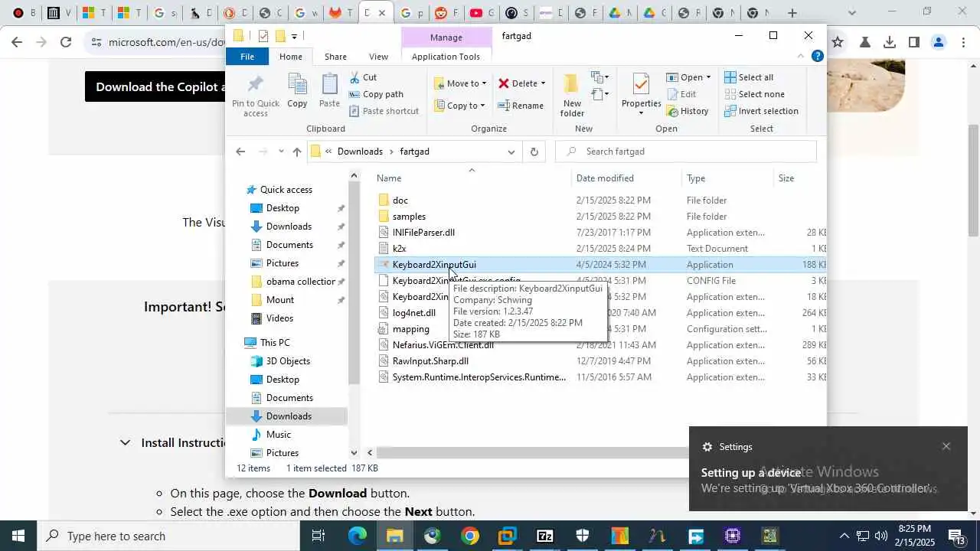Viewport: 980px width, 551px height.
Task: Open recent locations dropdown
Action: point(281,152)
